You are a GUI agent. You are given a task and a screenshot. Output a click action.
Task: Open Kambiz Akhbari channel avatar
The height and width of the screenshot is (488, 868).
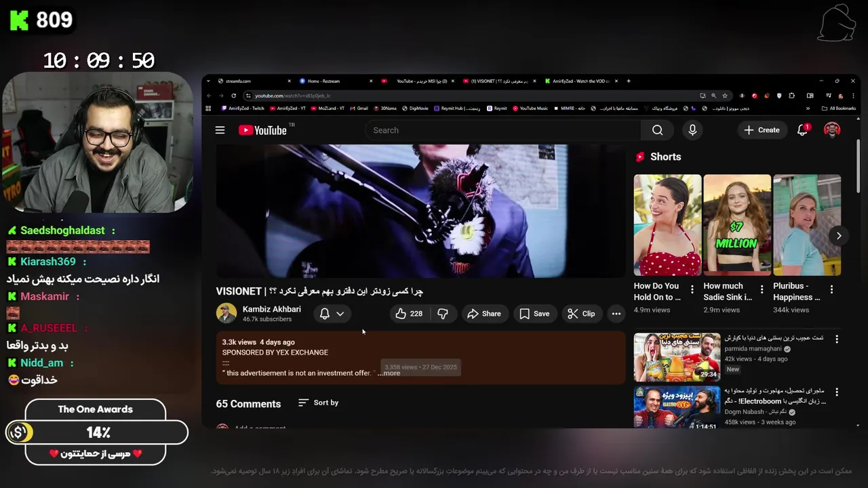coord(226,314)
